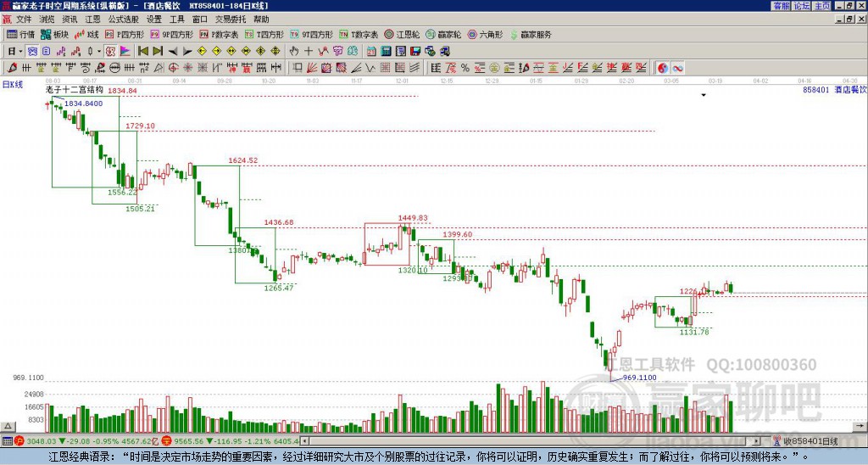Open the 9T四方形 tool

[x=311, y=34]
